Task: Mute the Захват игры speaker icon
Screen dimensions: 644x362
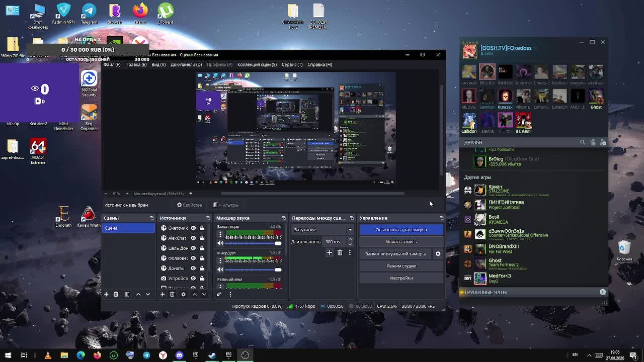Action: tap(220, 243)
